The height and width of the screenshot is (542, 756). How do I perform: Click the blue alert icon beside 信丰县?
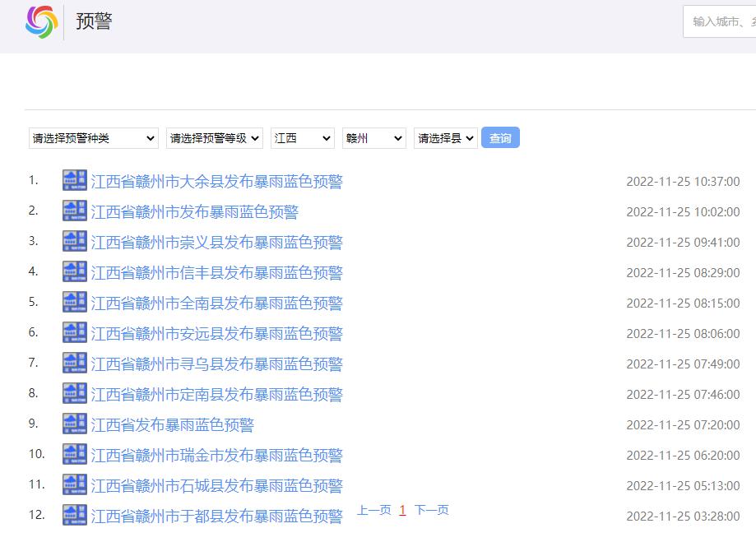[x=75, y=272]
